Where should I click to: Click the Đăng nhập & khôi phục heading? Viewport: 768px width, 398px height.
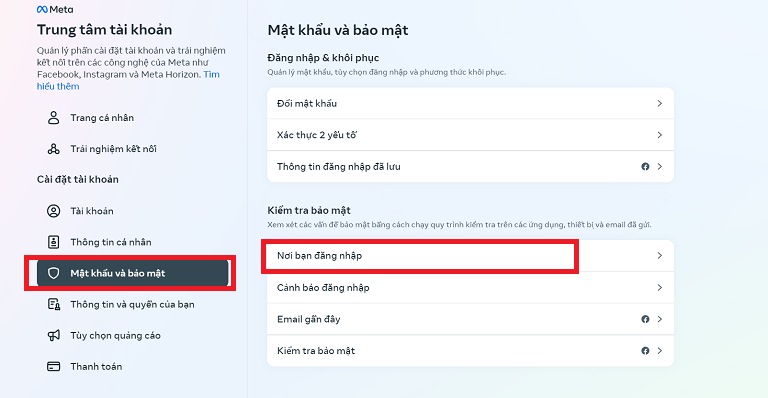pyautogui.click(x=323, y=58)
